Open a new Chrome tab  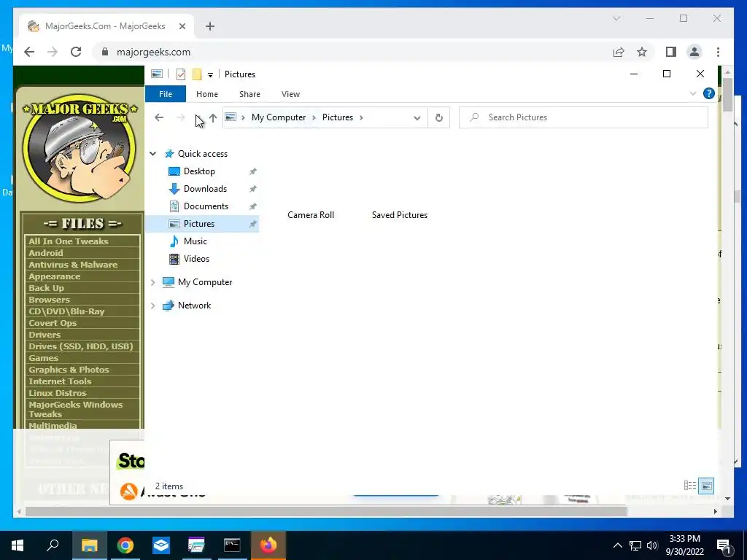click(x=210, y=26)
